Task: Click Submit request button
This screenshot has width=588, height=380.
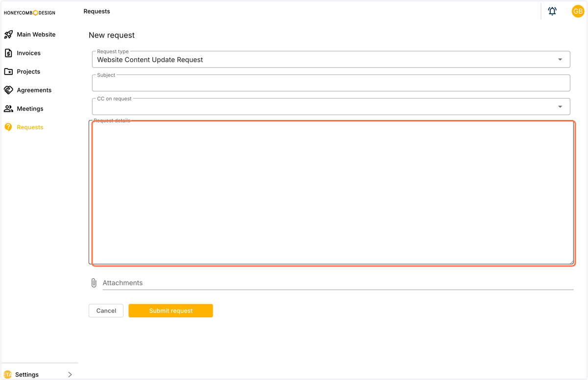Action: [171, 311]
